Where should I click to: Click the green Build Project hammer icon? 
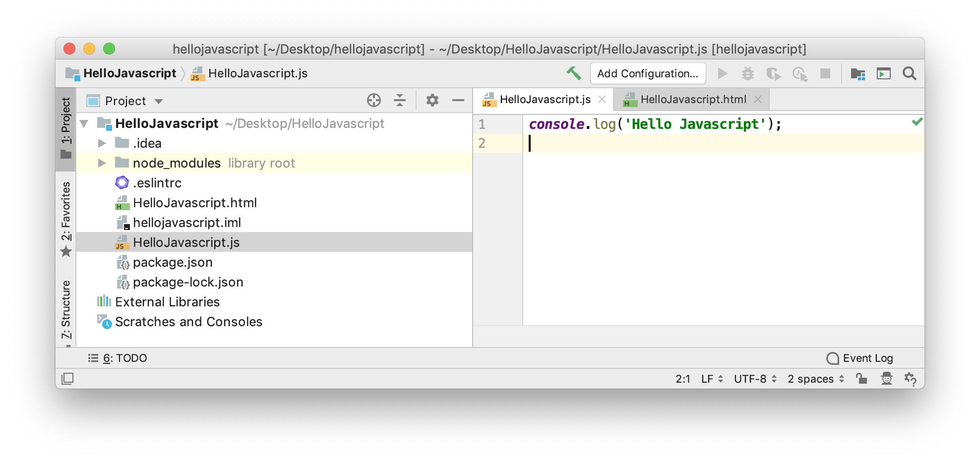574,73
